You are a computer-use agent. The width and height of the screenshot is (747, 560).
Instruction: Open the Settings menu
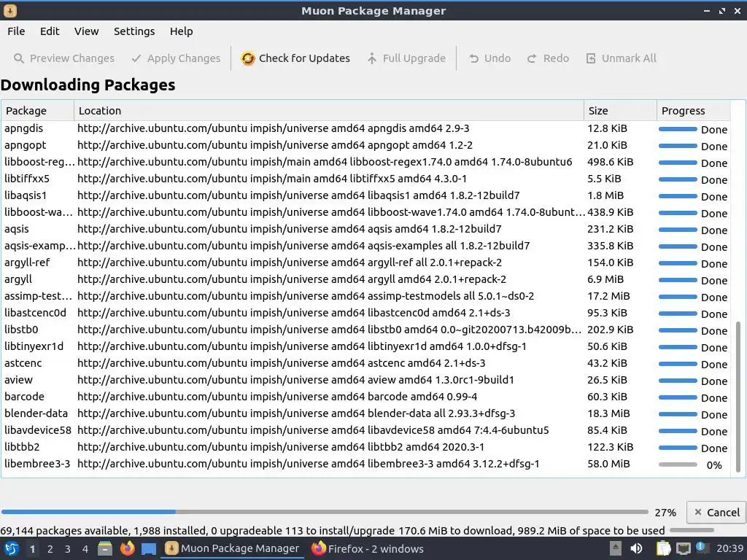(x=134, y=31)
